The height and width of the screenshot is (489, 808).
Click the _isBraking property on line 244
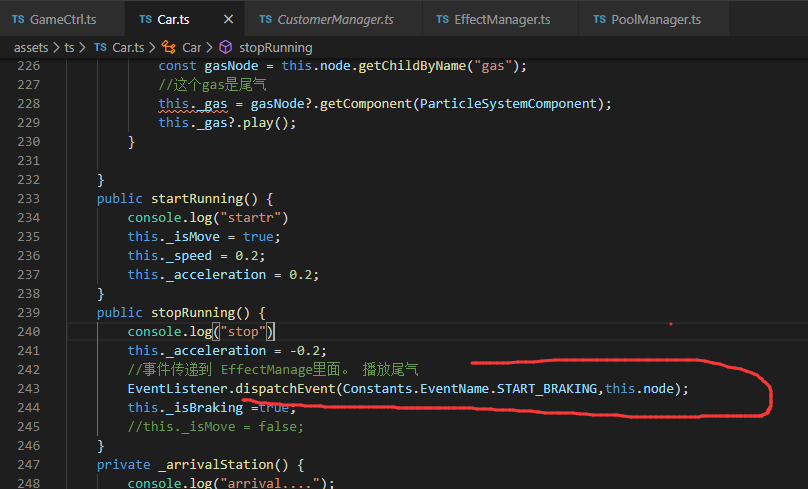[x=205, y=408]
